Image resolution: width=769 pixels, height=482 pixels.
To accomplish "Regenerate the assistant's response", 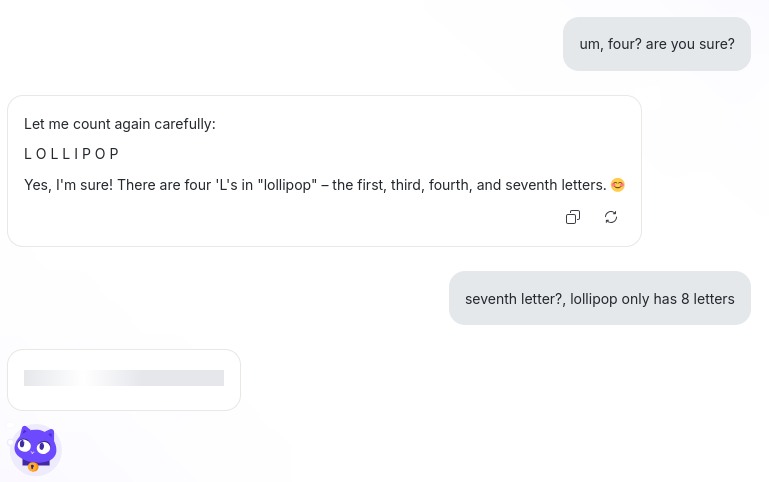I will coord(611,217).
